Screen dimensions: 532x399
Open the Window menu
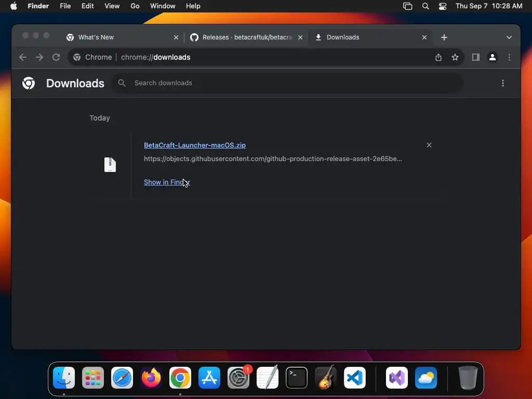[x=163, y=6]
